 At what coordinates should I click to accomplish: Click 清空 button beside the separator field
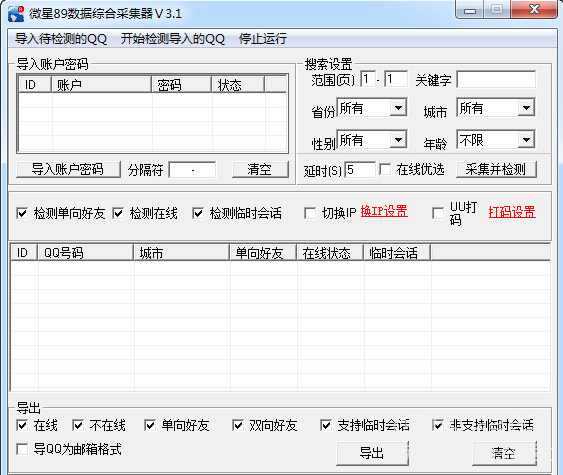pyautogui.click(x=260, y=169)
